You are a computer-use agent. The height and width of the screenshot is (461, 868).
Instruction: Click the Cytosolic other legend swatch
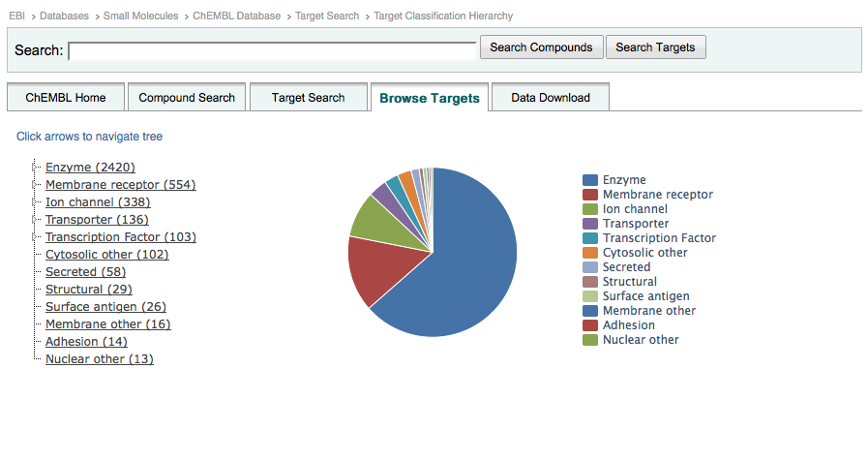[590, 253]
